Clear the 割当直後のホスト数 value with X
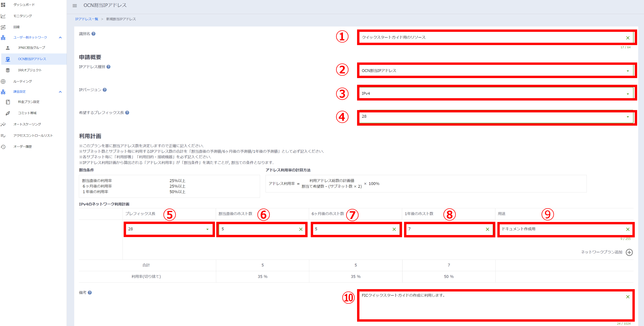 click(301, 229)
